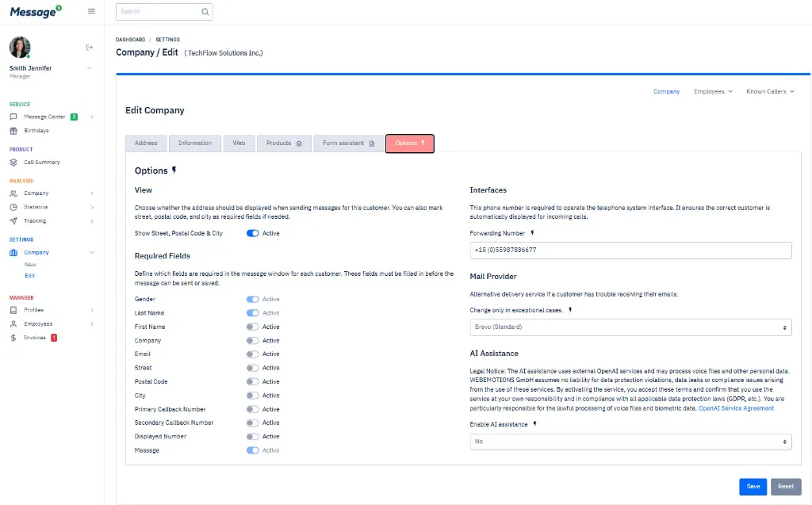Open Message Center chat icon

(x=13, y=117)
